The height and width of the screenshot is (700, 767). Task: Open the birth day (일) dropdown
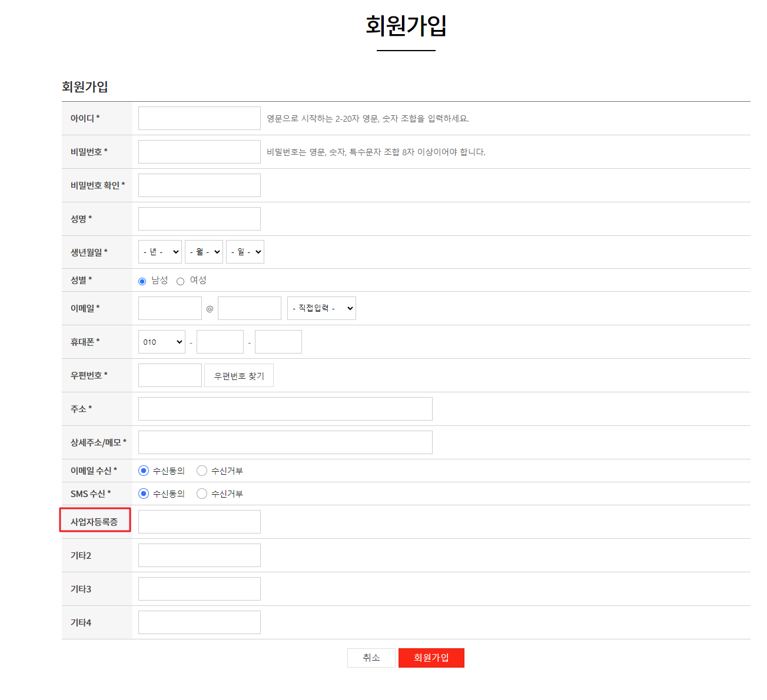[x=245, y=252]
